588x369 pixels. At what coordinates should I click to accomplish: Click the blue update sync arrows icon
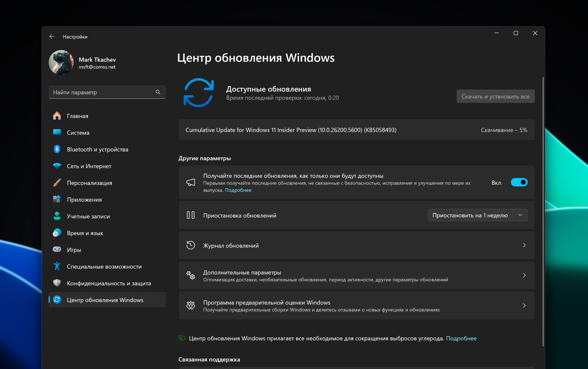point(198,93)
